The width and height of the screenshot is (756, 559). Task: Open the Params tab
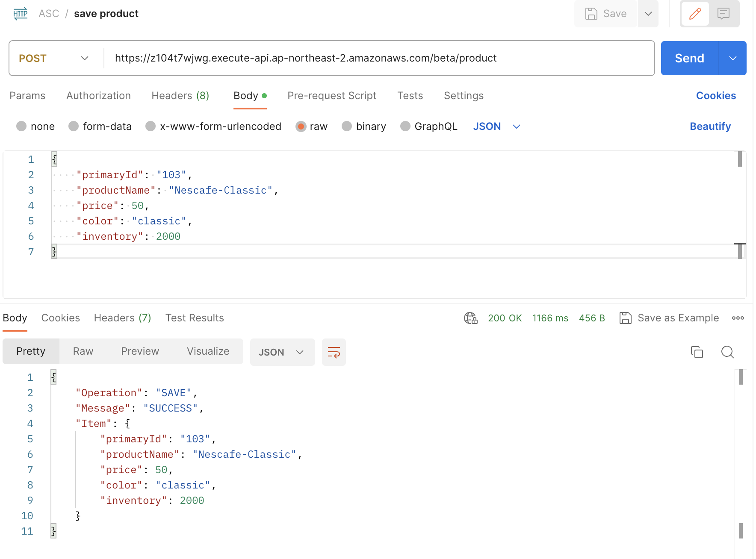point(27,96)
